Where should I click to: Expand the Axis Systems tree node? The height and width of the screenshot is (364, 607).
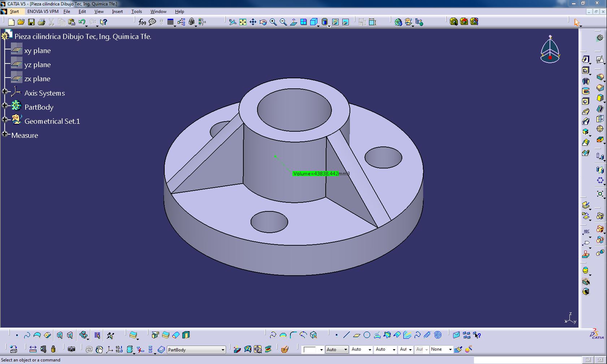pyautogui.click(x=5, y=92)
